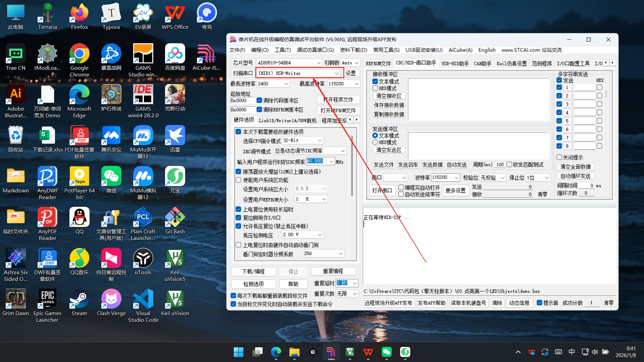This screenshot has width=644, height=362.
Task: Click the 下载/编程 download button
Action: 253,271
